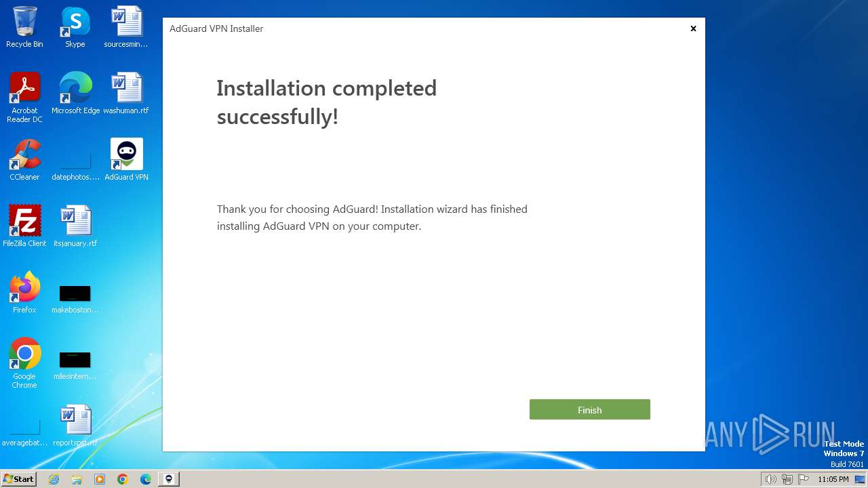Launch Edge from the taskbar
Screen dimensions: 868x488
coord(146,479)
